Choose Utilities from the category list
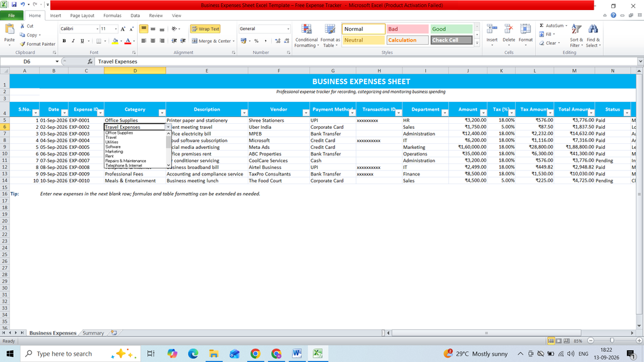This screenshot has width=644, height=362. tap(112, 142)
